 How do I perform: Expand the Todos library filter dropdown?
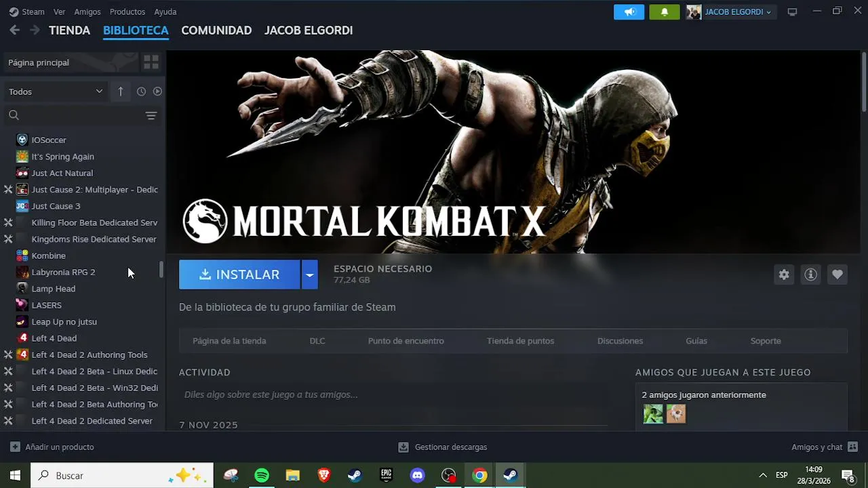click(56, 91)
